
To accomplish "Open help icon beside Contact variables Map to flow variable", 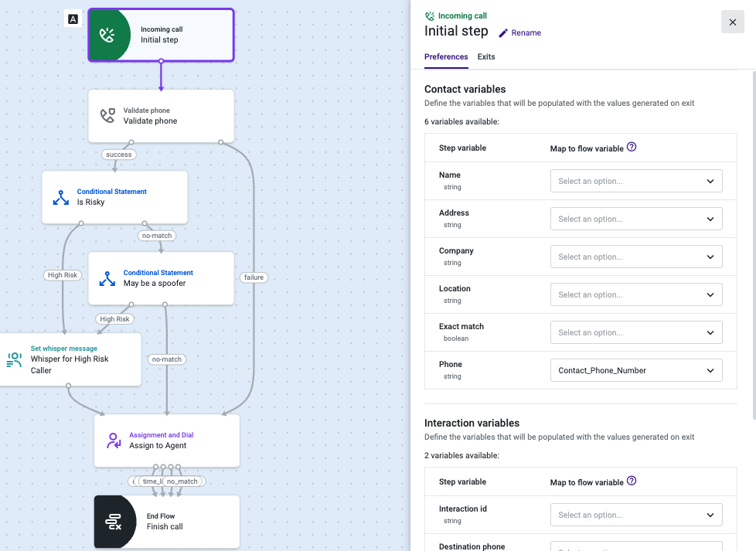I will pos(632,147).
